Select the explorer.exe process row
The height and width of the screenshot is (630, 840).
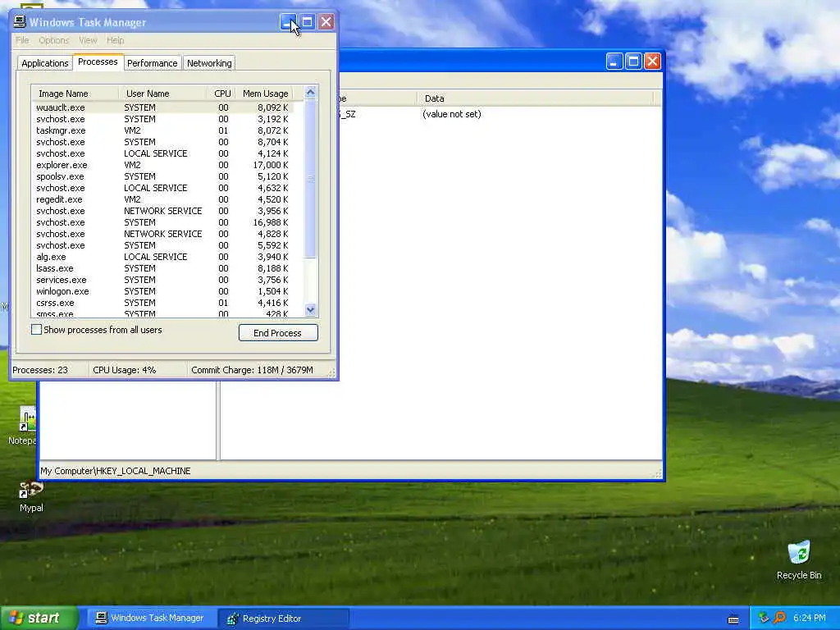point(163,165)
